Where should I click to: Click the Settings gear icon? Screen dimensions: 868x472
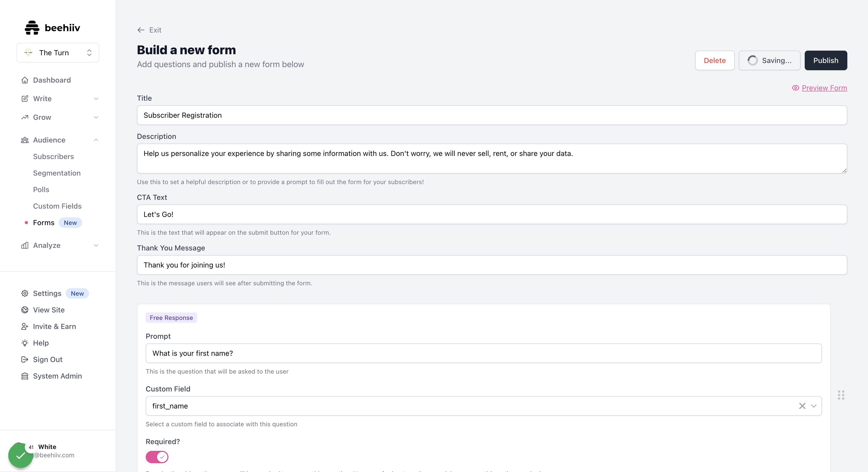point(25,293)
